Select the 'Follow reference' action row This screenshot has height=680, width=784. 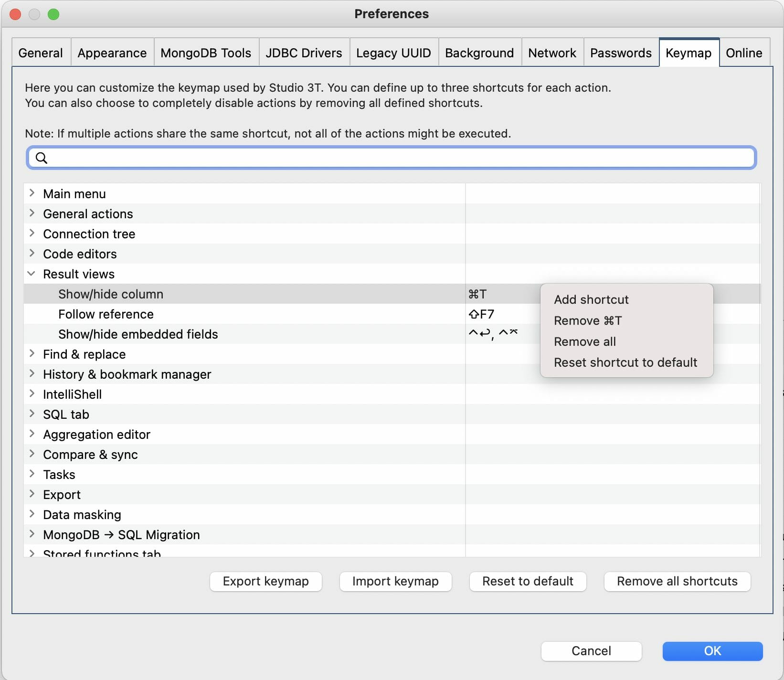191,314
